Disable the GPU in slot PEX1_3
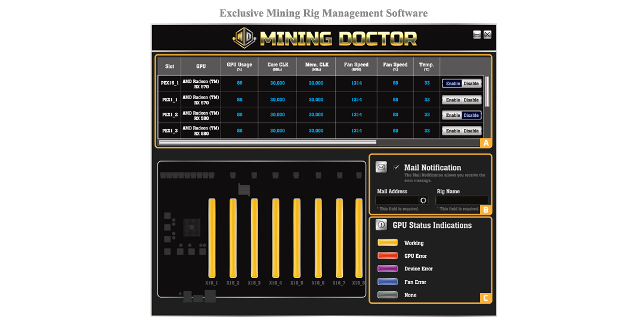The width and height of the screenshot is (644, 330). point(472,131)
